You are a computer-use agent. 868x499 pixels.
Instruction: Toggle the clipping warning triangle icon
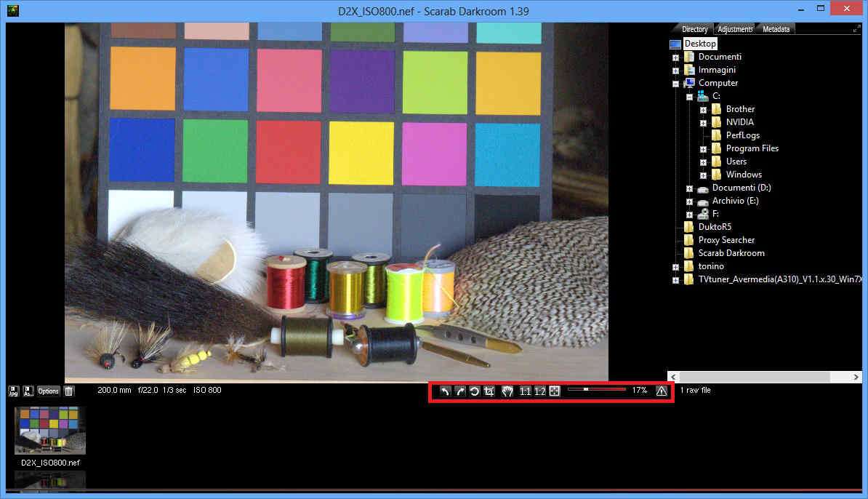pyautogui.click(x=662, y=391)
